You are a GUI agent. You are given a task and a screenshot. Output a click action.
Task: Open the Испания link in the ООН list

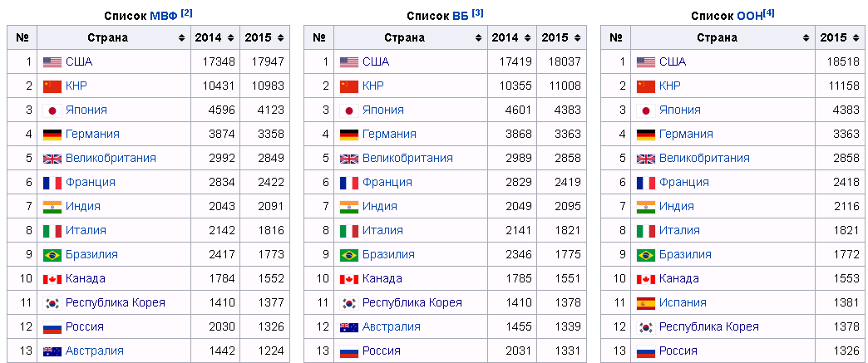[x=683, y=303]
